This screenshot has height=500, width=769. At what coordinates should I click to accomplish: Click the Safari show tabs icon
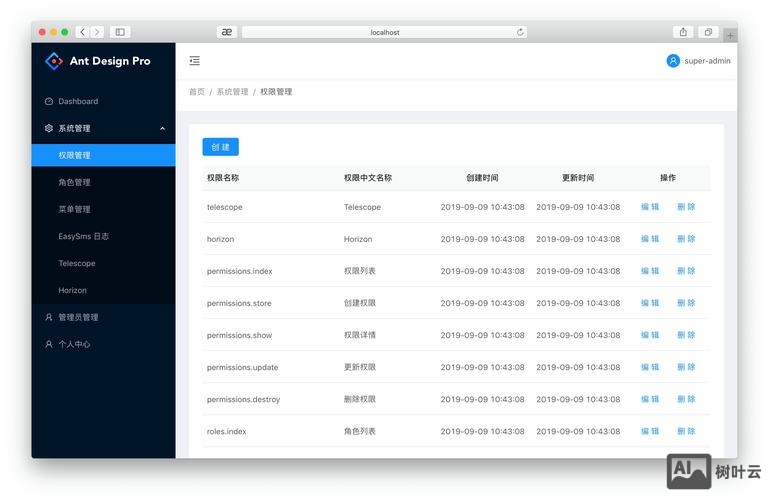pos(707,32)
